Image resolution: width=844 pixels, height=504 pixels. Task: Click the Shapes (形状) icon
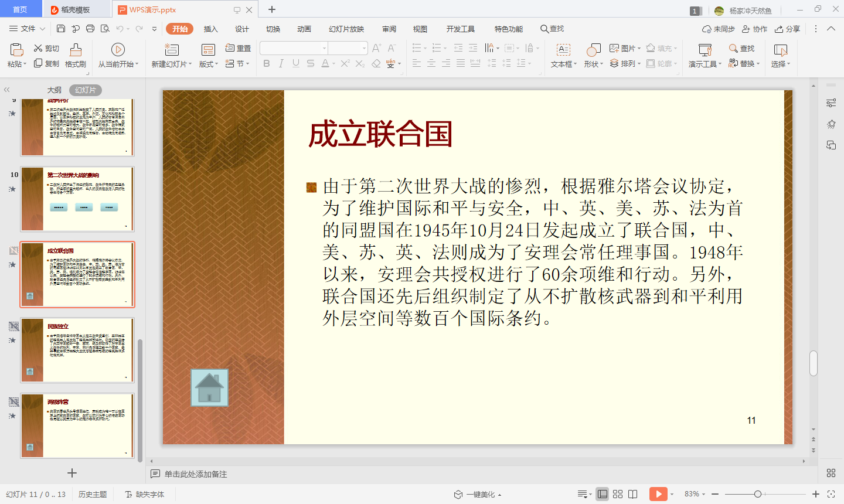click(594, 50)
